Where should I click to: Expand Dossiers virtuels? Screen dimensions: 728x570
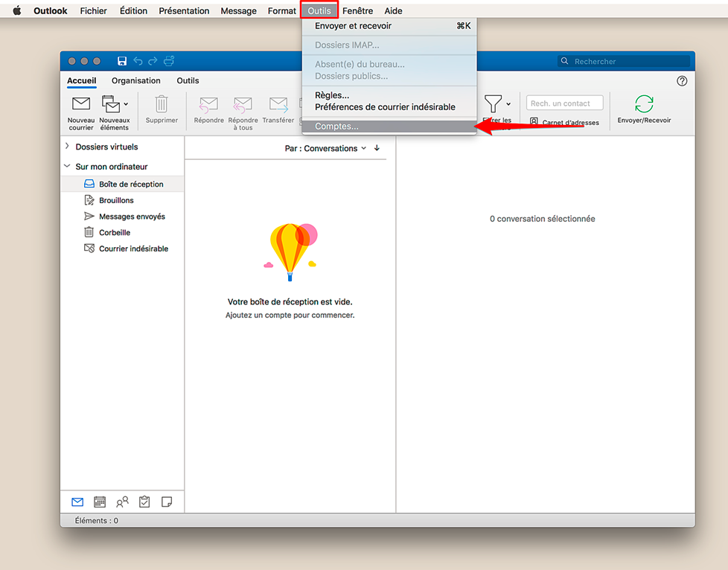tap(67, 146)
